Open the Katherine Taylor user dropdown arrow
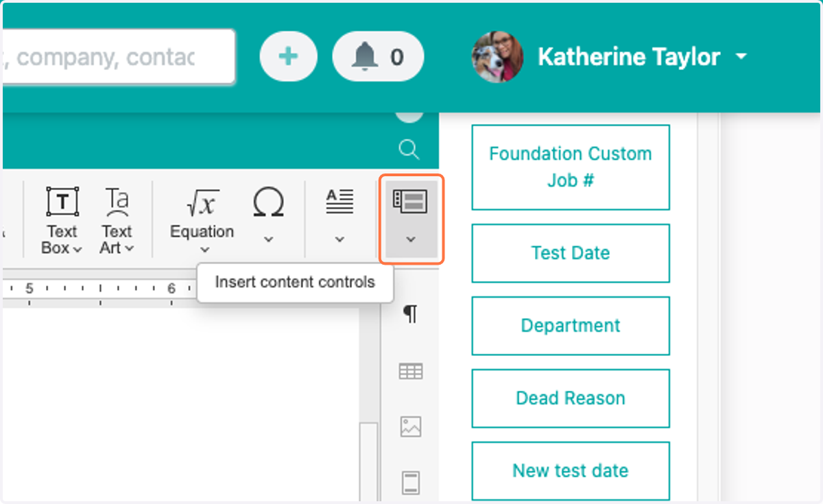823x504 pixels. click(741, 57)
